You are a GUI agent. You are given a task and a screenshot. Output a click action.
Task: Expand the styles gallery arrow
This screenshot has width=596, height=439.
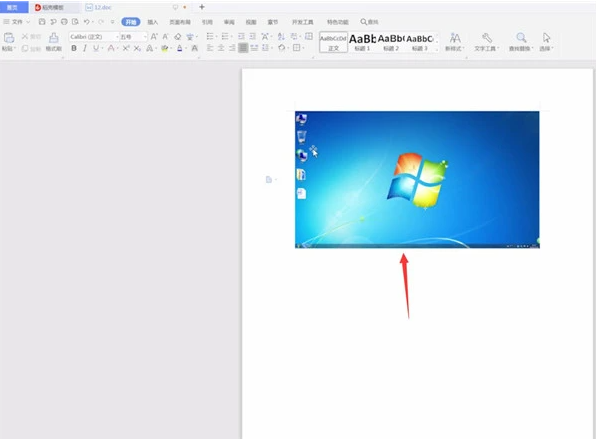437,49
